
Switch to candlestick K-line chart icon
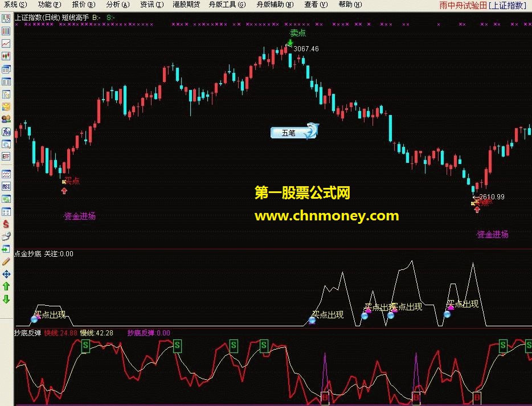click(x=6, y=56)
